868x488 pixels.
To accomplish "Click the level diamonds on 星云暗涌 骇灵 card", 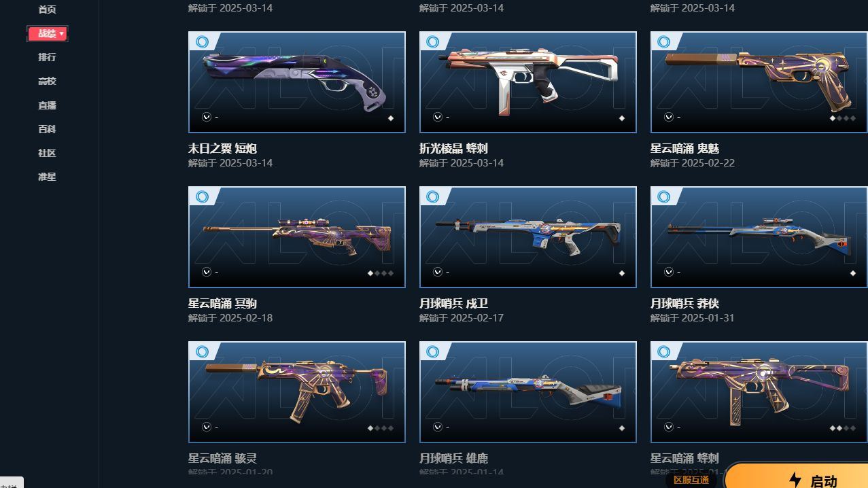I will (x=381, y=428).
